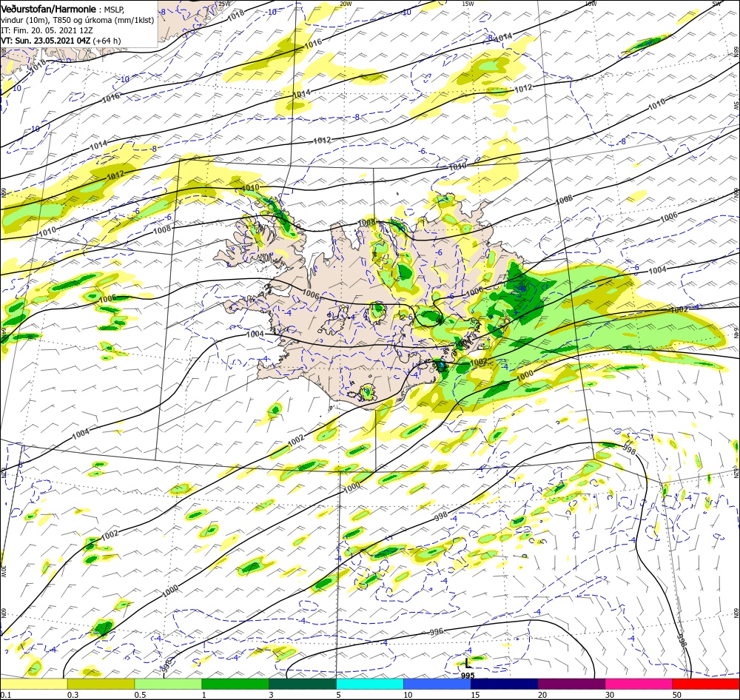Select the dark green 3–5 legend swatch
The image size is (740, 700).
(x=303, y=684)
